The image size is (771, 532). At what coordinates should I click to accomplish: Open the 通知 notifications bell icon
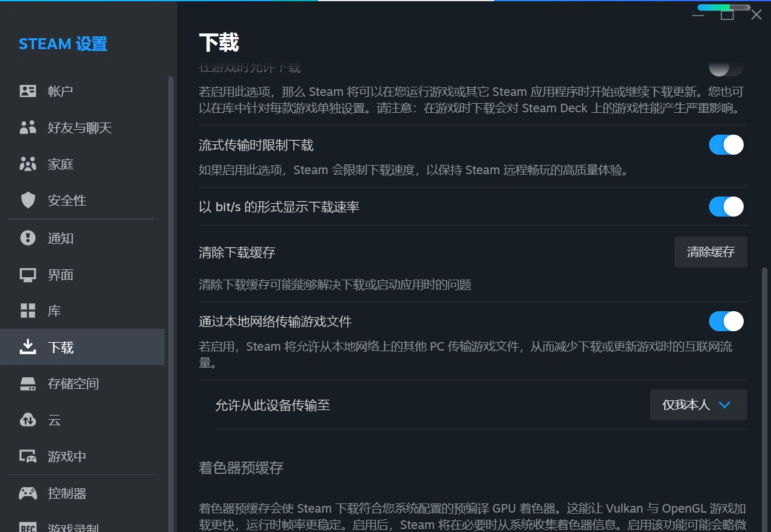click(x=28, y=238)
